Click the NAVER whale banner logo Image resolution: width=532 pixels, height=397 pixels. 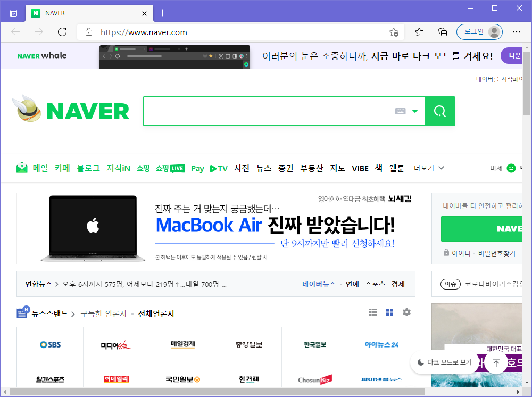click(41, 56)
